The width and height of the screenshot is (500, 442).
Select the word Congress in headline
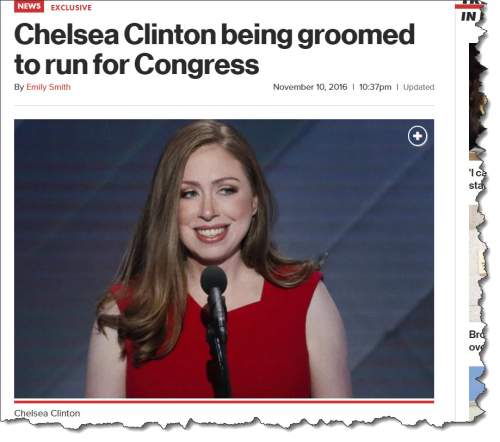(197, 65)
